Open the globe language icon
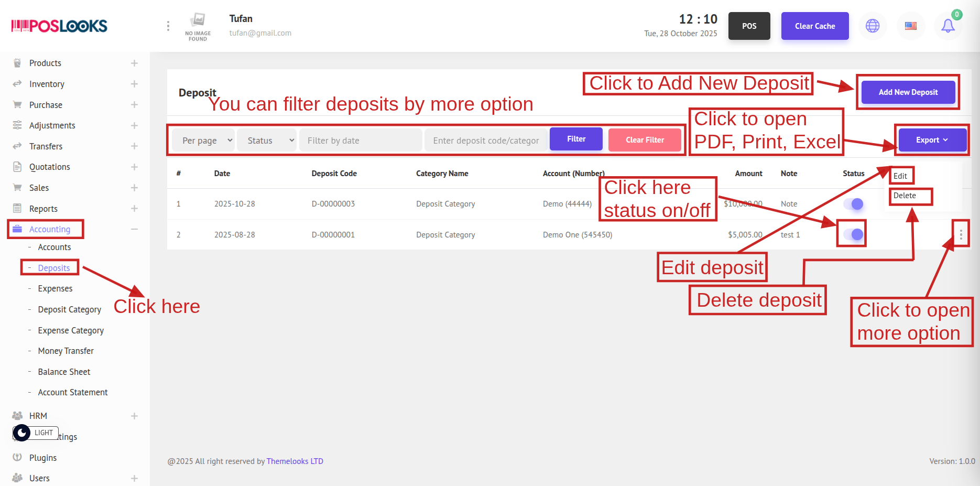The image size is (980, 486). click(x=872, y=26)
